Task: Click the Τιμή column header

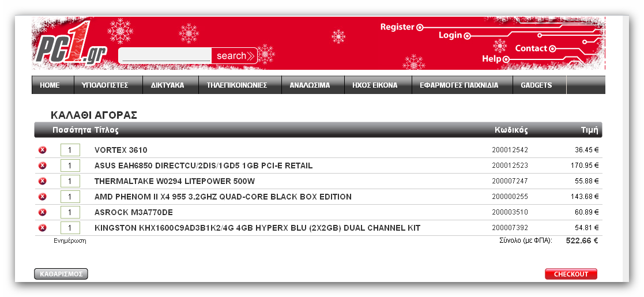Action: pos(589,130)
